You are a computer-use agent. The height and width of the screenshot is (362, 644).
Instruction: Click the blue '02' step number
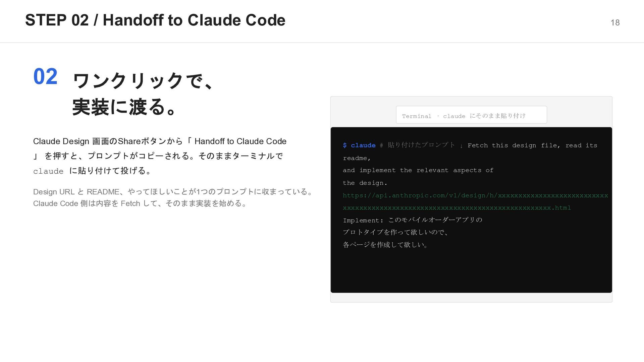tap(45, 76)
